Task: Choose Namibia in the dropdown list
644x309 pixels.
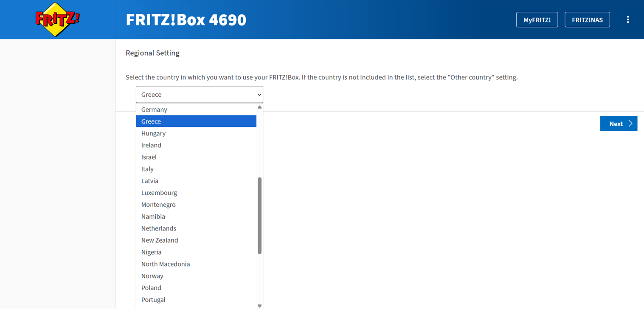Action: (196, 216)
